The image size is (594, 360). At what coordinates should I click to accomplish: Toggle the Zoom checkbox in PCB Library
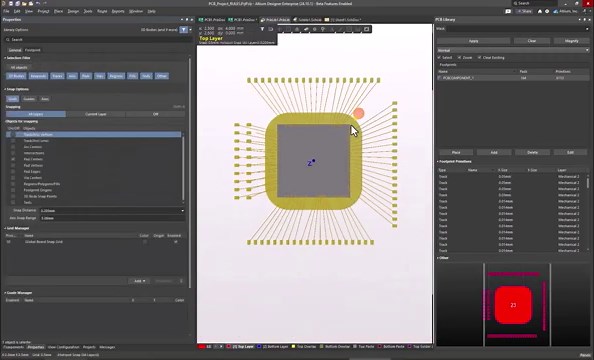tap(460, 58)
